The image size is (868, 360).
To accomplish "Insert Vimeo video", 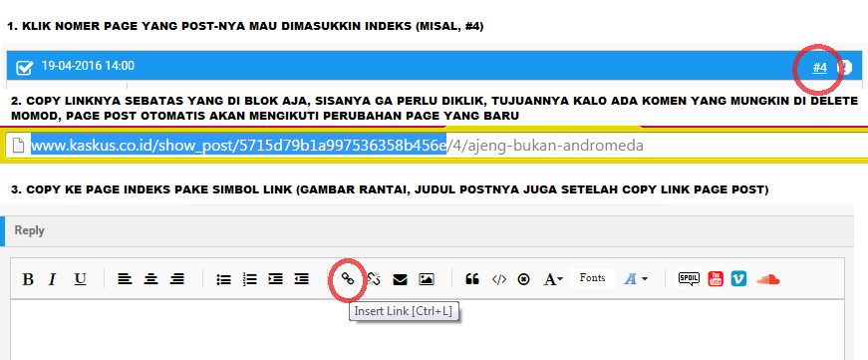I will pos(738,278).
